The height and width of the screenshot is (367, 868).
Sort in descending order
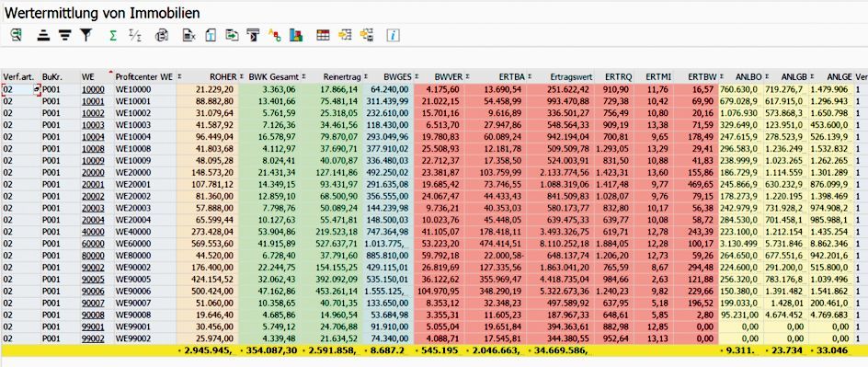coord(64,36)
